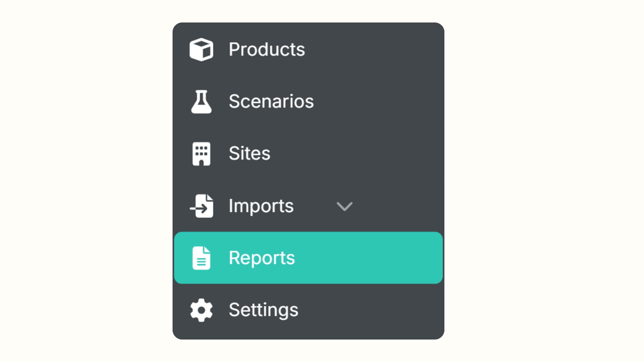Image resolution: width=644 pixels, height=362 pixels.
Task: Navigate to the Products menu entry
Action: pyautogui.click(x=267, y=49)
